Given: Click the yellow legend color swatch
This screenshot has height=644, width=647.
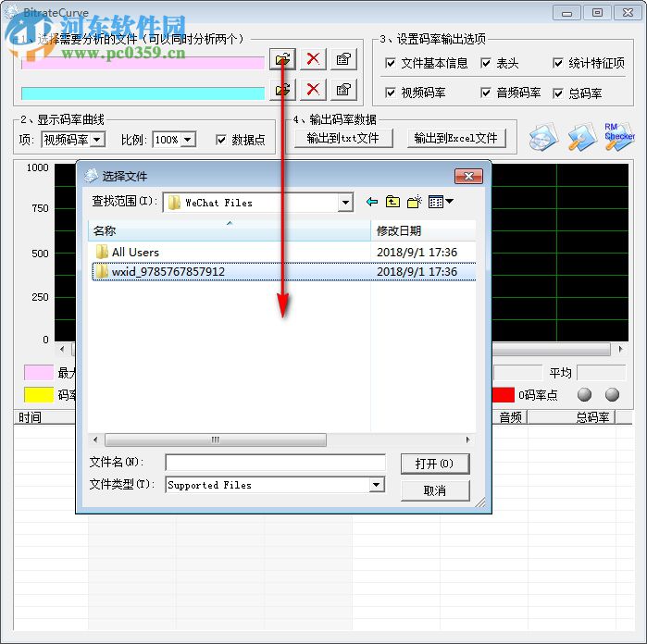Looking at the screenshot, I should 39,395.
